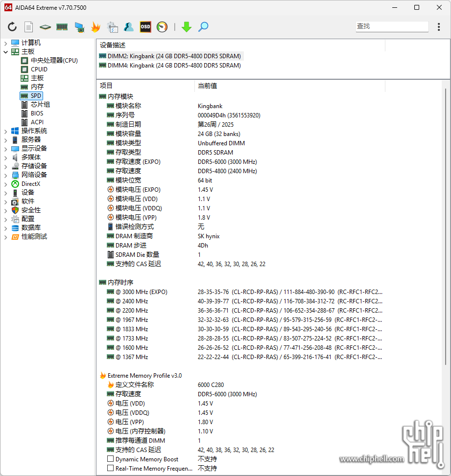Enable the Real-Time Memory Frequency checkbox

[111, 468]
